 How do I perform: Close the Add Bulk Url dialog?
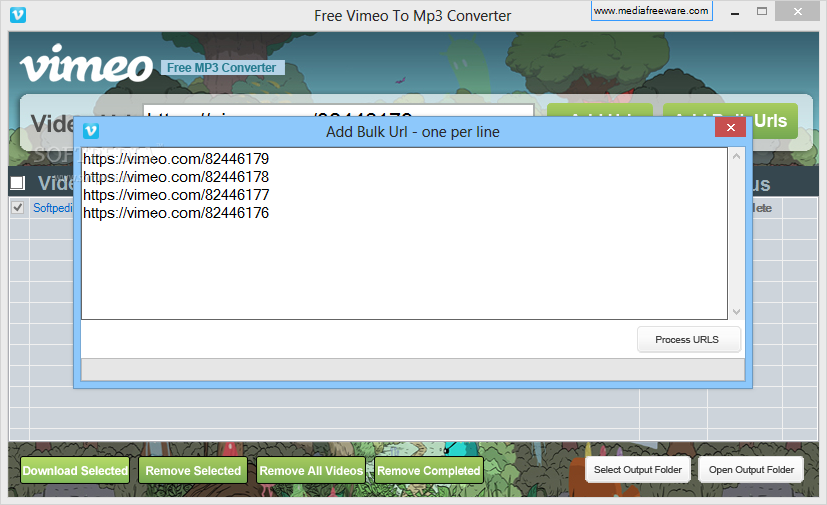coord(730,127)
